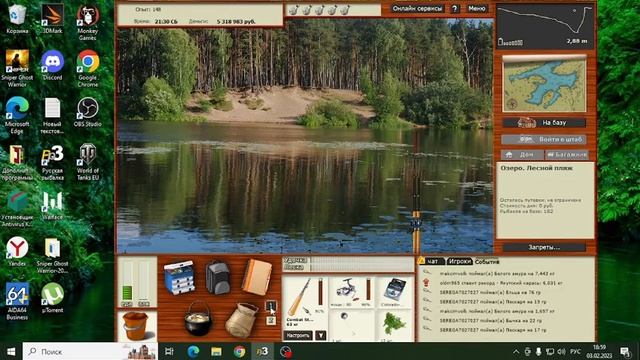Open the World of Tanks EU shortcut
The image size is (640, 360).
coord(88,162)
